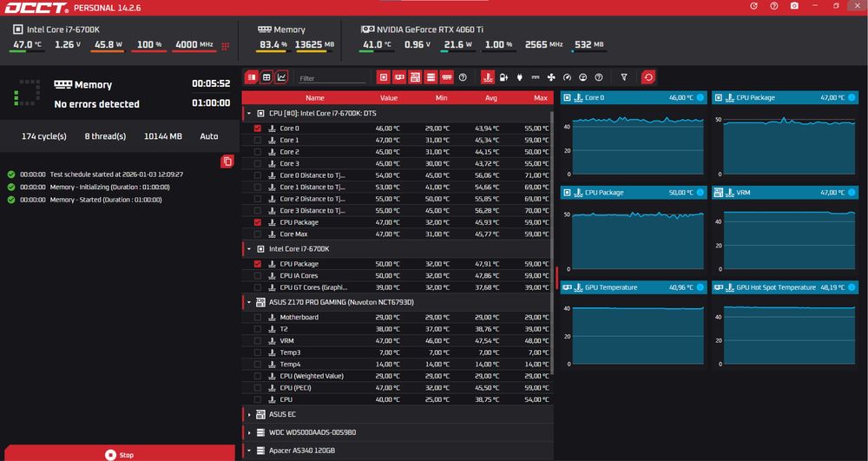Screen dimensions: 868x461
Task: Check the VRM sensor checkbox
Action: [258, 341]
